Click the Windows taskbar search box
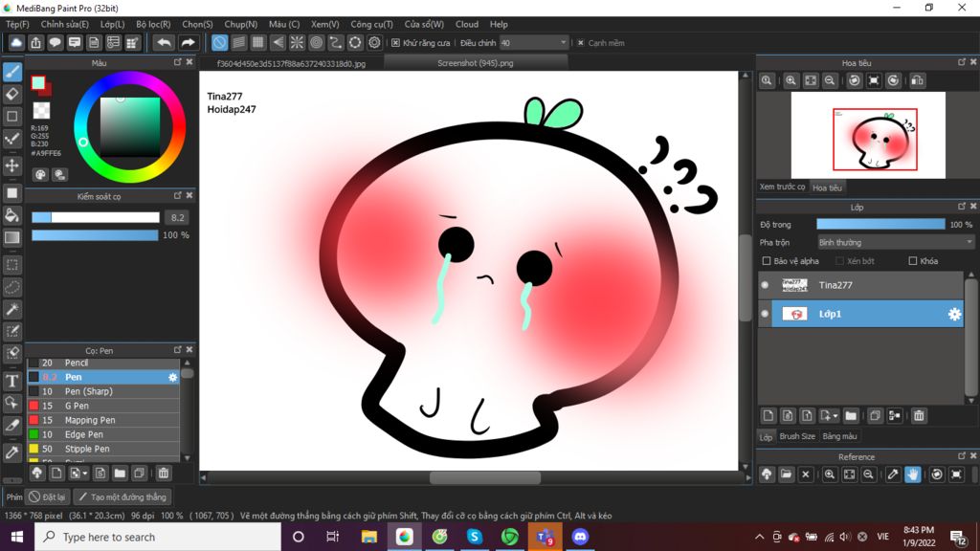 click(x=158, y=537)
